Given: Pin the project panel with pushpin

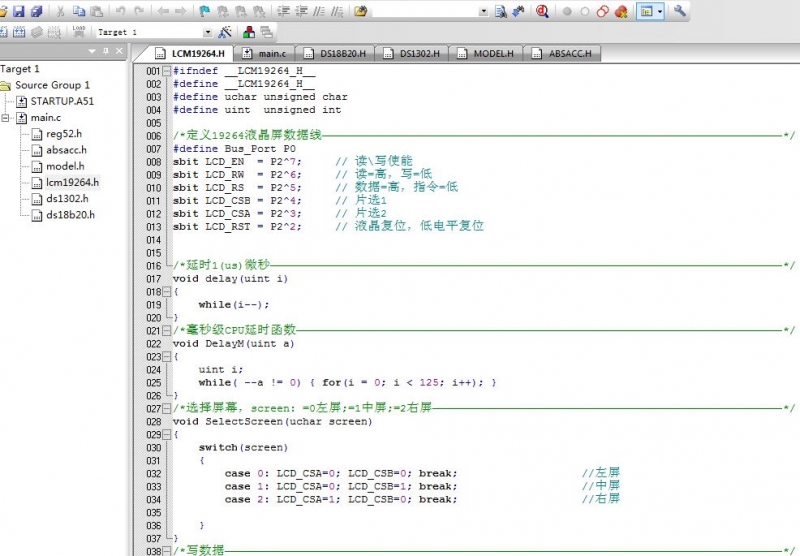Looking at the screenshot, I should coord(106,51).
